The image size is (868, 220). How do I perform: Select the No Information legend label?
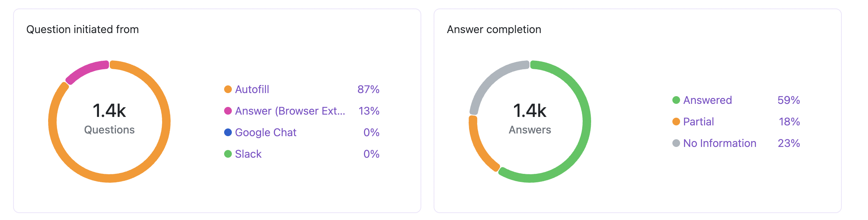click(x=719, y=143)
